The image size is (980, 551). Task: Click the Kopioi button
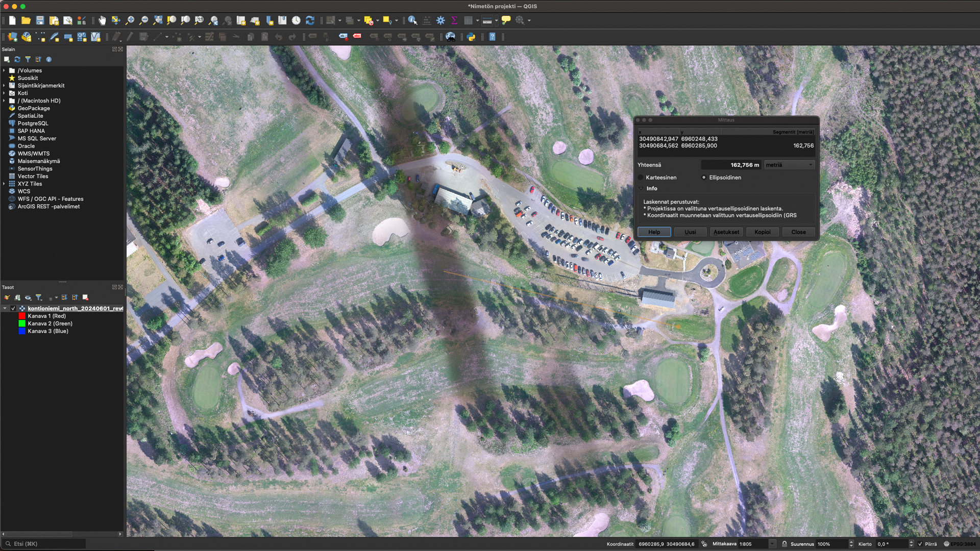[762, 232]
